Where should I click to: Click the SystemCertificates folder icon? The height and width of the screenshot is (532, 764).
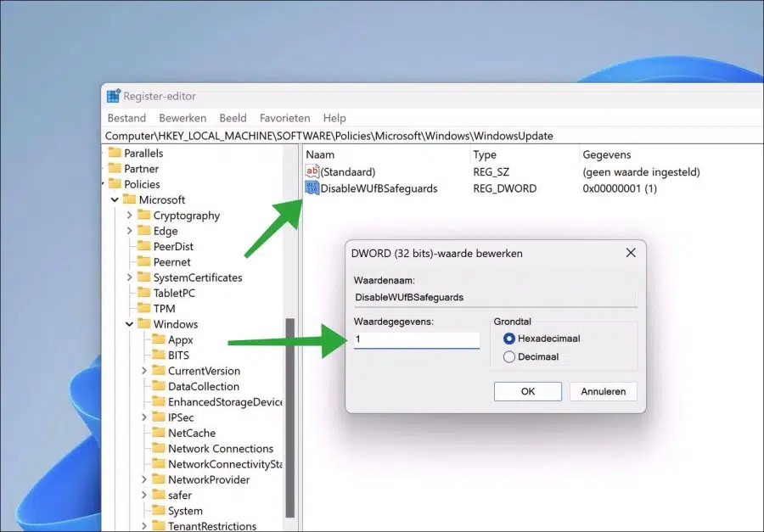click(x=144, y=277)
